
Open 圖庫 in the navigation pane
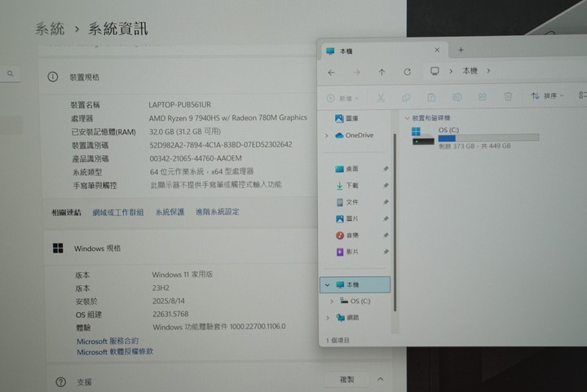(346, 118)
